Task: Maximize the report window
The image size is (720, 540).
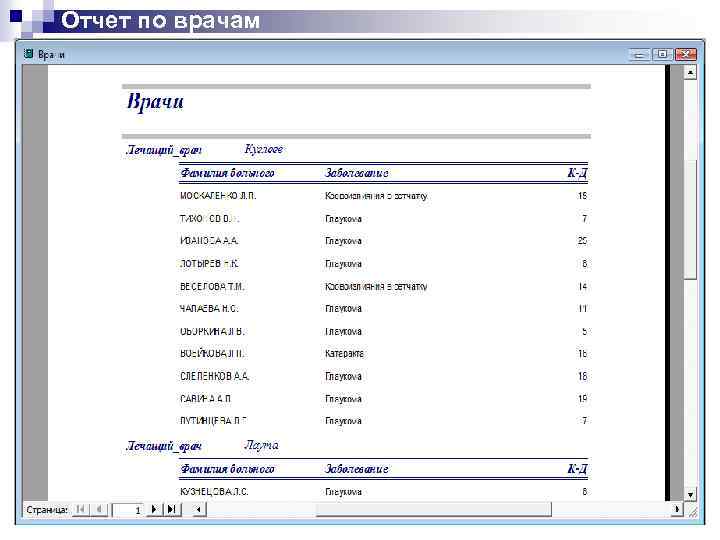Action: point(662,54)
